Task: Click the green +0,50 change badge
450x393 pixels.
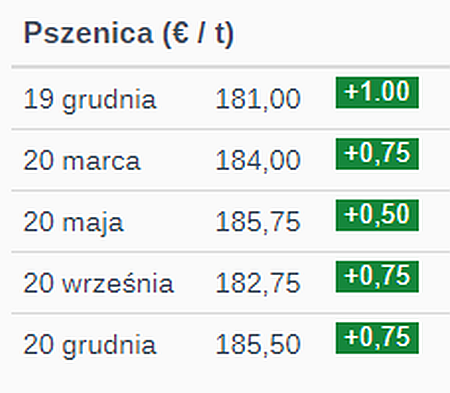Action: tap(377, 215)
